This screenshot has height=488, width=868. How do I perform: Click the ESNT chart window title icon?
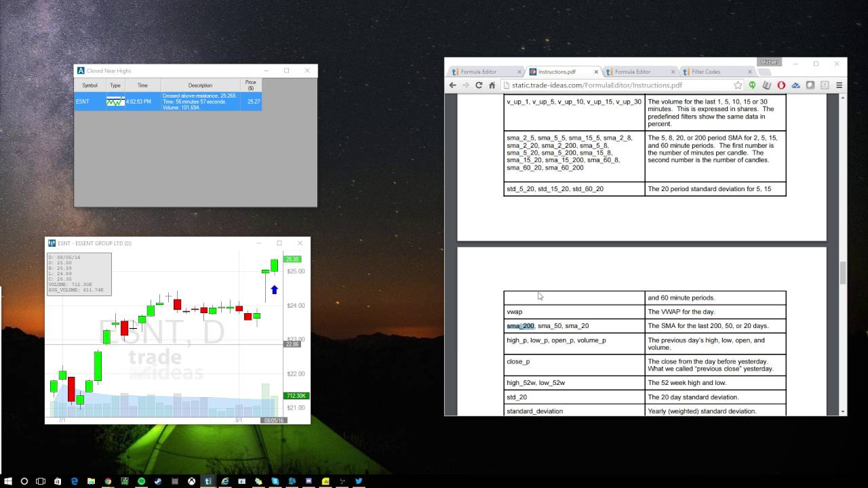tap(52, 243)
